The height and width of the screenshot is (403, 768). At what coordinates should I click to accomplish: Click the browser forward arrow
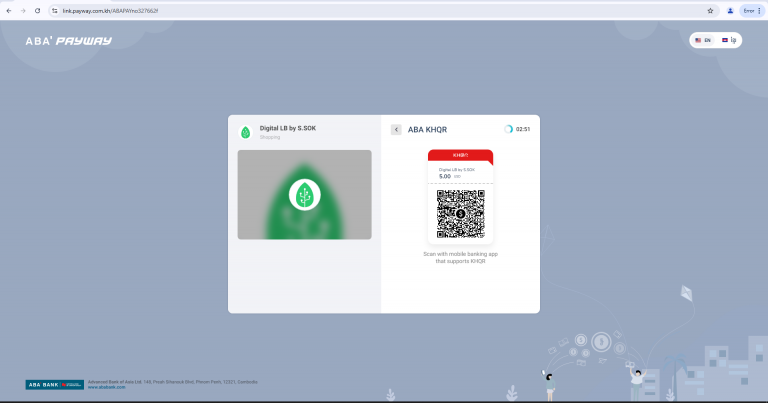click(23, 11)
